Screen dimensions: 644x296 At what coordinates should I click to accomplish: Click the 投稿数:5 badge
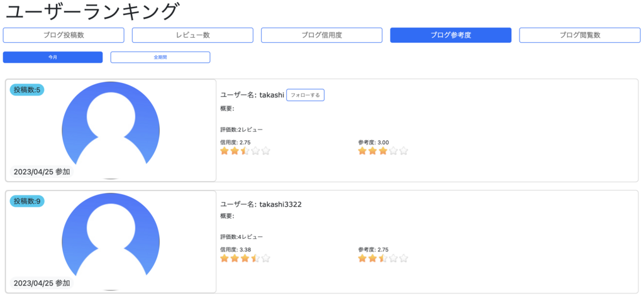tap(27, 90)
